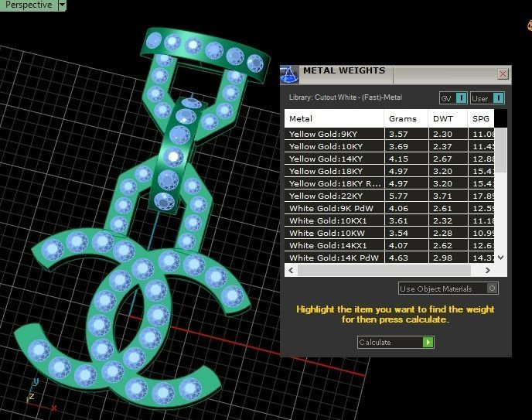Click the 3.71 DWT cell
The image size is (532, 420).
pos(448,196)
